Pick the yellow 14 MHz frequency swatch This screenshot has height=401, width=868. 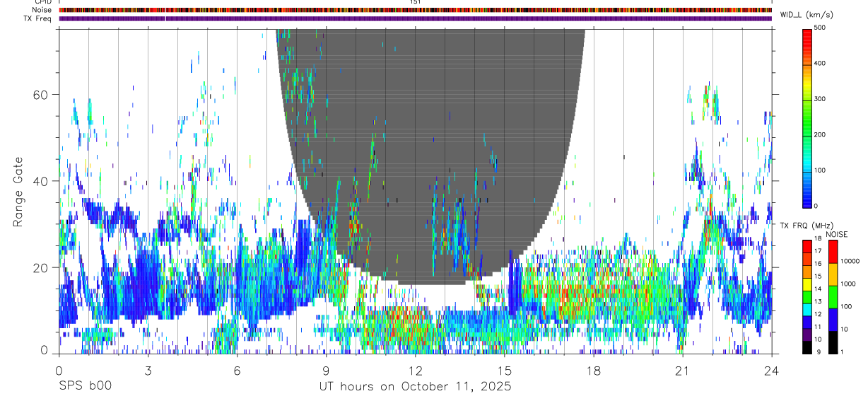[807, 284]
